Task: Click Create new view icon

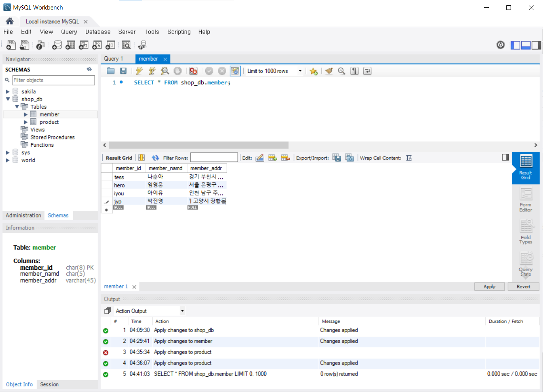Action: click(84, 45)
